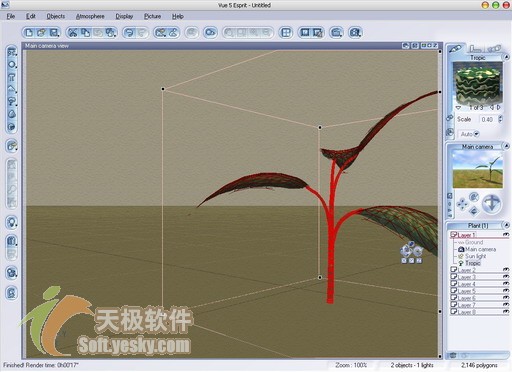Click the boolean/group objects sidebar icon
The width and height of the screenshot is (512, 372).
click(12, 240)
